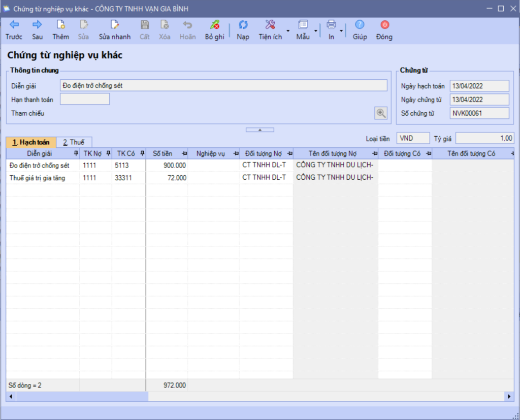Toggle pin on Tên đối tượng Nợ column
This screenshot has height=420, width=520.
point(375,153)
